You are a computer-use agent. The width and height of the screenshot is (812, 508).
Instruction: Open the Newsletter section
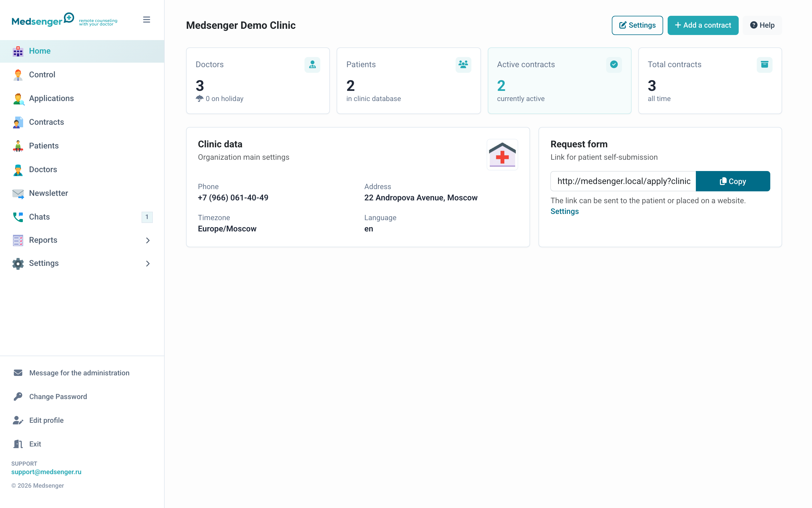82,194
